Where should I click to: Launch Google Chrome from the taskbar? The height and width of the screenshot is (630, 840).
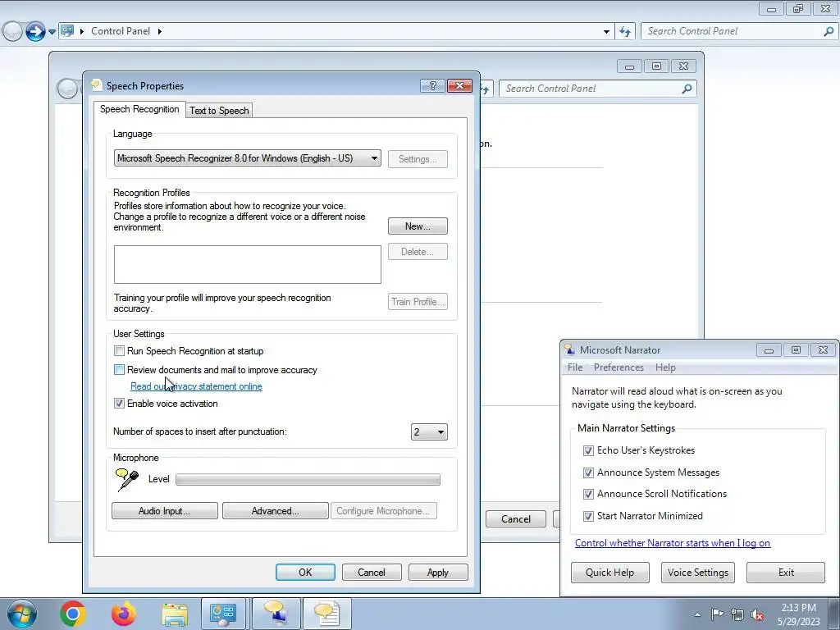[73, 614]
